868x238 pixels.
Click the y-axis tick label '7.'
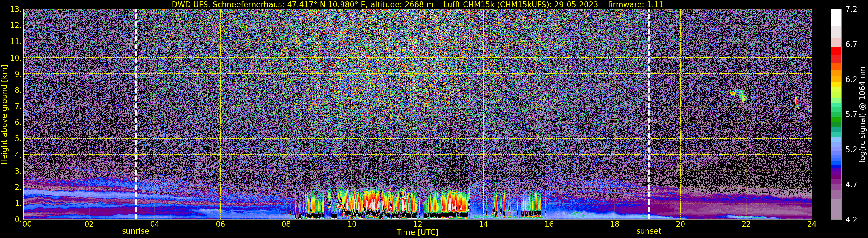pos(18,106)
